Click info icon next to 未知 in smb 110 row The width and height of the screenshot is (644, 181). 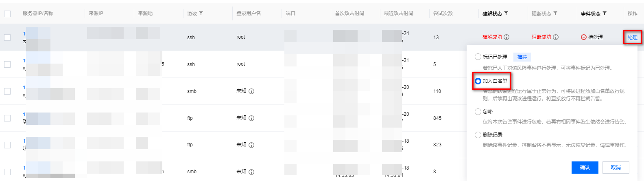[x=251, y=91]
